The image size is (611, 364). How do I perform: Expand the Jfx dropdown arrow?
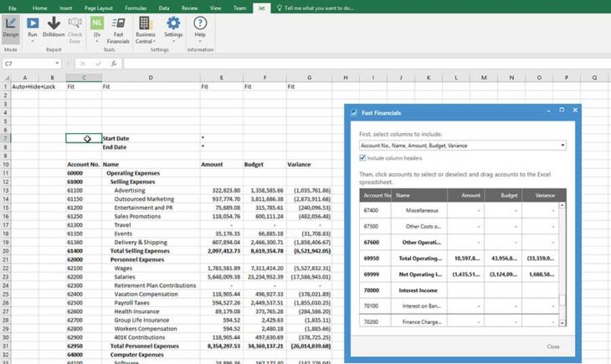tap(96, 41)
